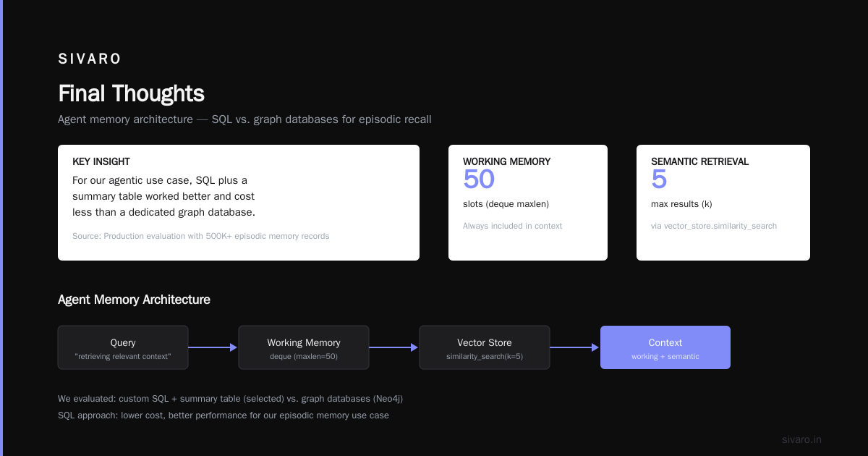Select the Working Memory flow node
The width and height of the screenshot is (868, 456).
[304, 347]
